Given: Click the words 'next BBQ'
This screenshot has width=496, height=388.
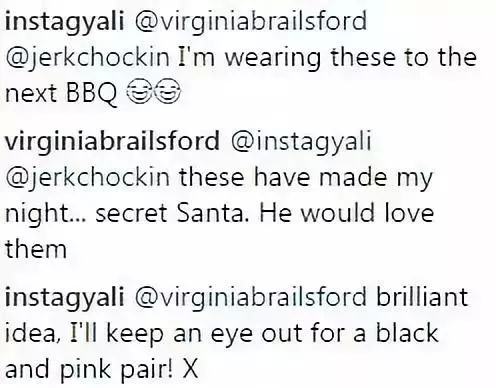Looking at the screenshot, I should 61,93.
